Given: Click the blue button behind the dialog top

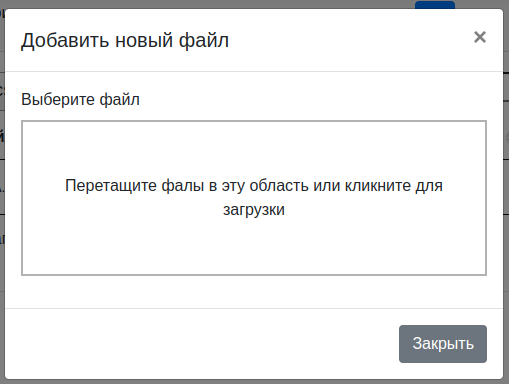Looking at the screenshot, I should point(435,5).
